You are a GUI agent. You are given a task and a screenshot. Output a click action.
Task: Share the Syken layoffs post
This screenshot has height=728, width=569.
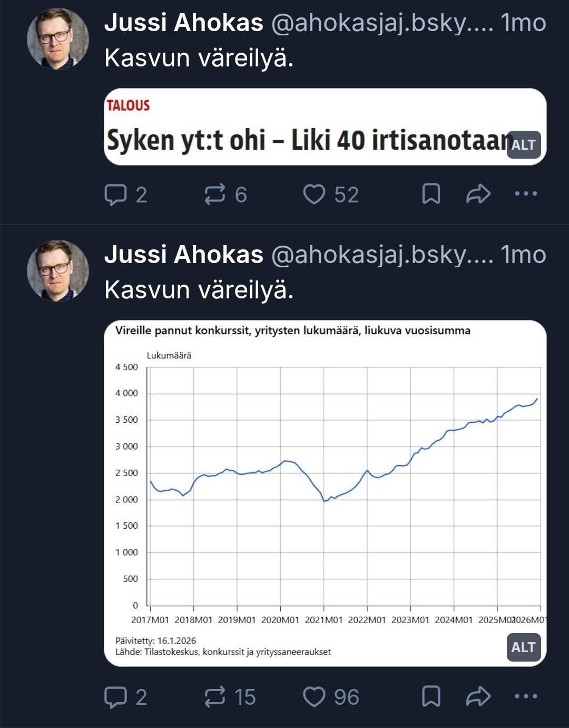pos(478,194)
